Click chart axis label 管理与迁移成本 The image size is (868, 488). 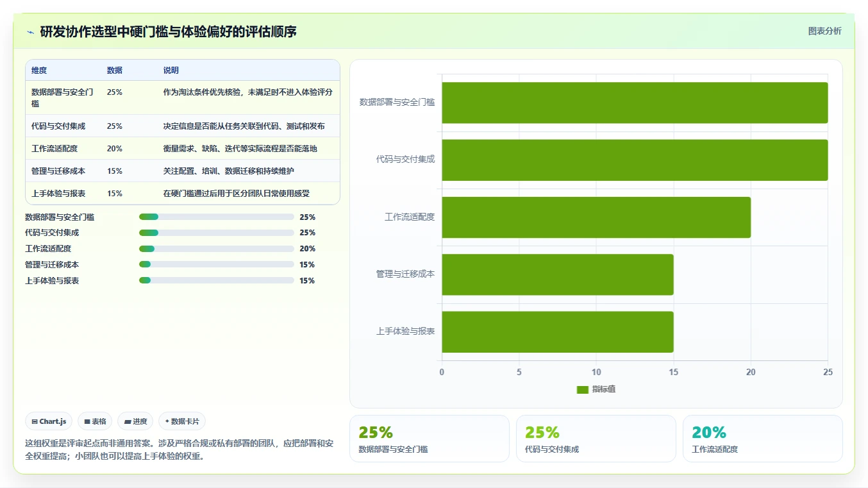[x=405, y=274]
